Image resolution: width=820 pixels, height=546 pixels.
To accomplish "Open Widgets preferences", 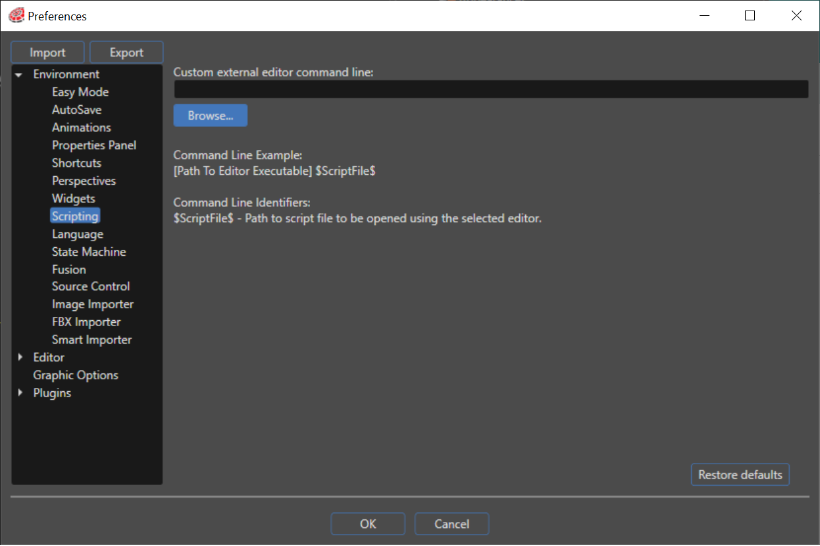I will coord(73,199).
